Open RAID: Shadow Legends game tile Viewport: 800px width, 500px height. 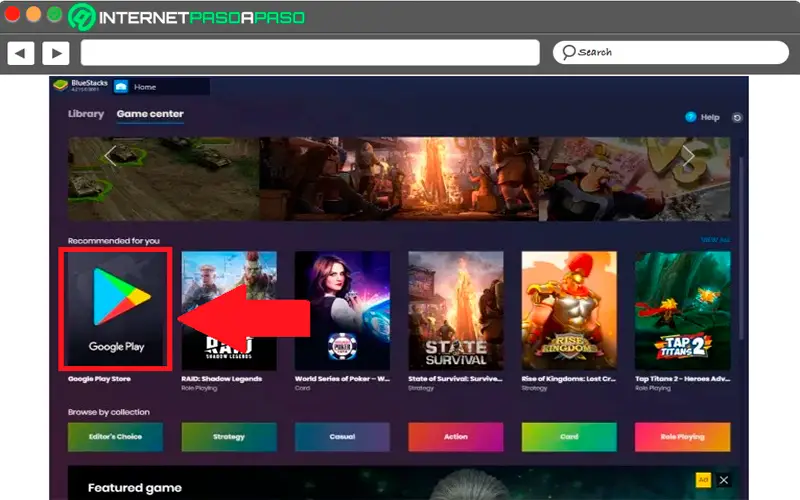click(229, 310)
